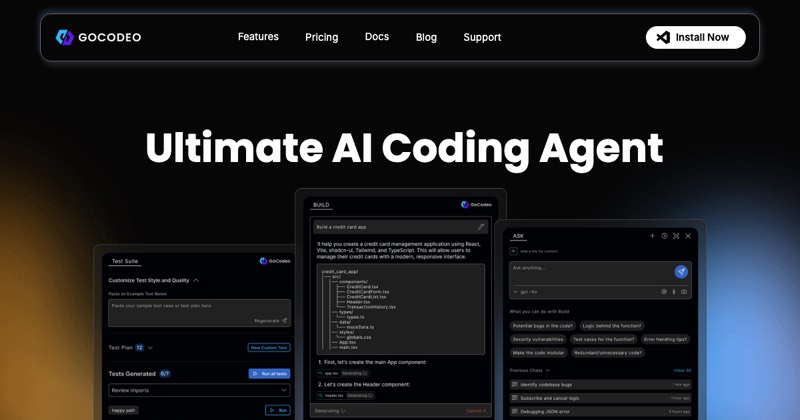The image size is (800, 420).
Task: Click the New Custom Test button
Action: 269,348
